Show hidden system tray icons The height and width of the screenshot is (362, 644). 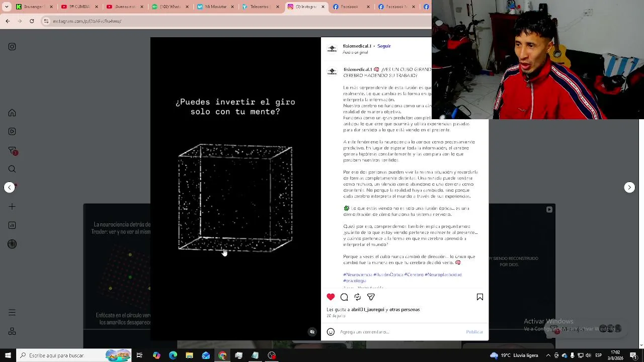[548, 355]
